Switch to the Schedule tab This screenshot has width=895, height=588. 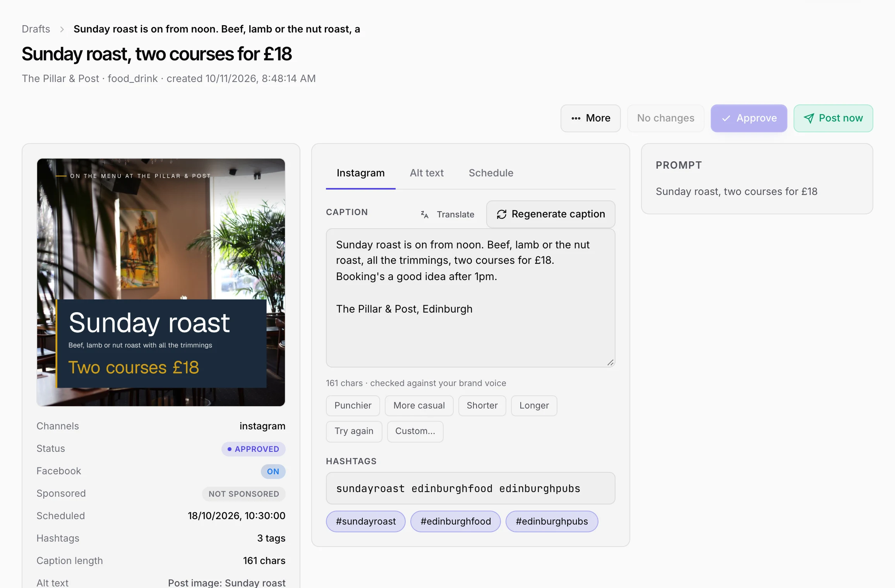491,173
